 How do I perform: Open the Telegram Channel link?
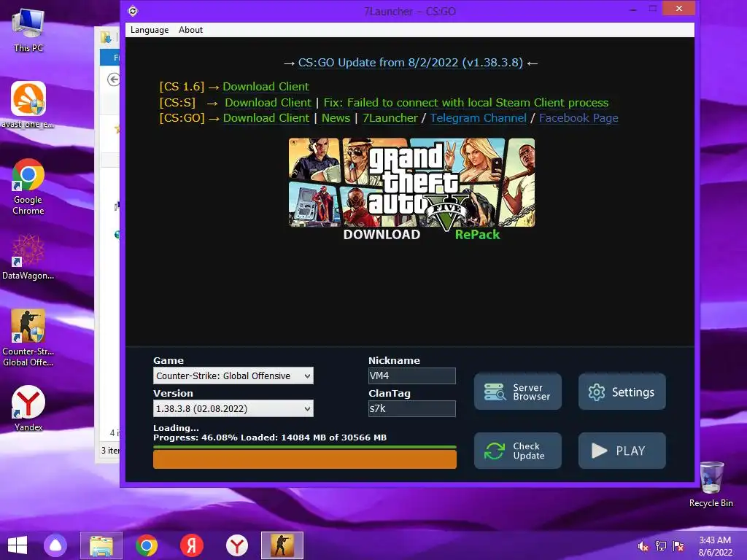point(479,118)
